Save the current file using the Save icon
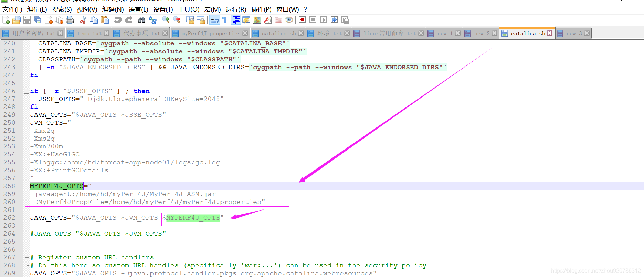The height and width of the screenshot is (277, 644). coord(27,20)
